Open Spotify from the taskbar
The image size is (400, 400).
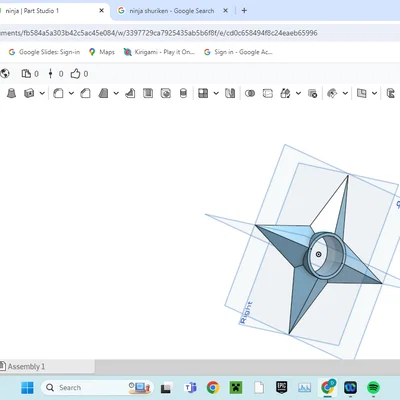pos(374,388)
